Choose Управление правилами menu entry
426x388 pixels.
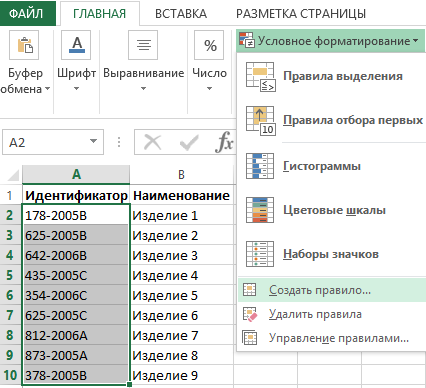pos(332,338)
